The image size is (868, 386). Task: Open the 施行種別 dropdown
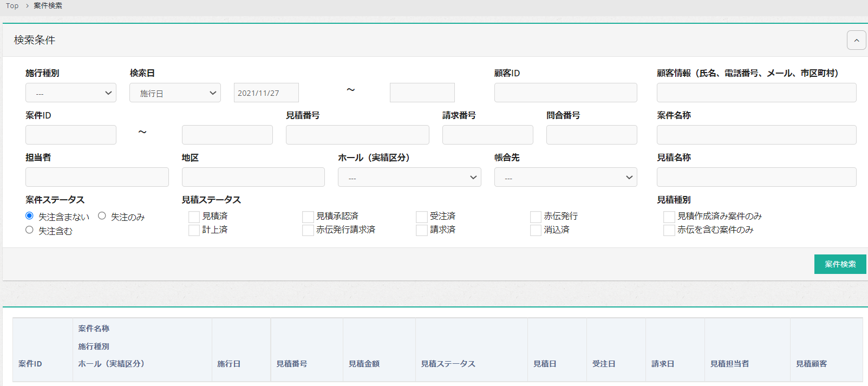coord(71,93)
